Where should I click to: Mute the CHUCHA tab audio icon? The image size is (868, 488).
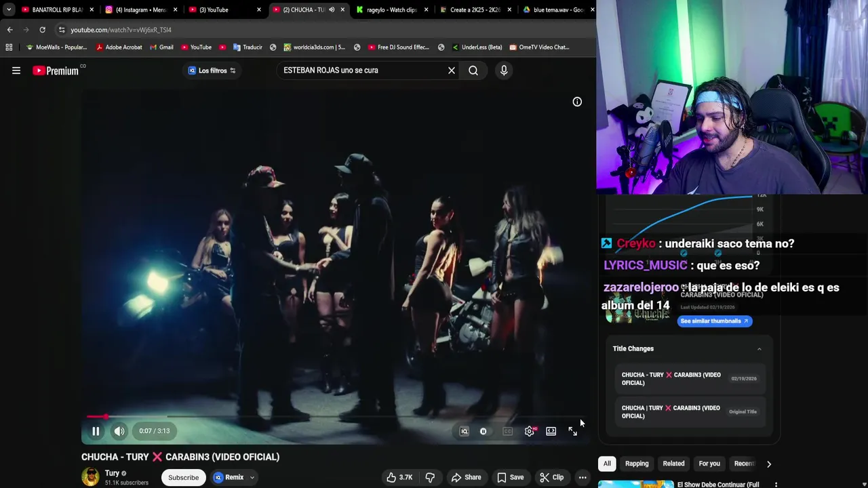(x=332, y=9)
